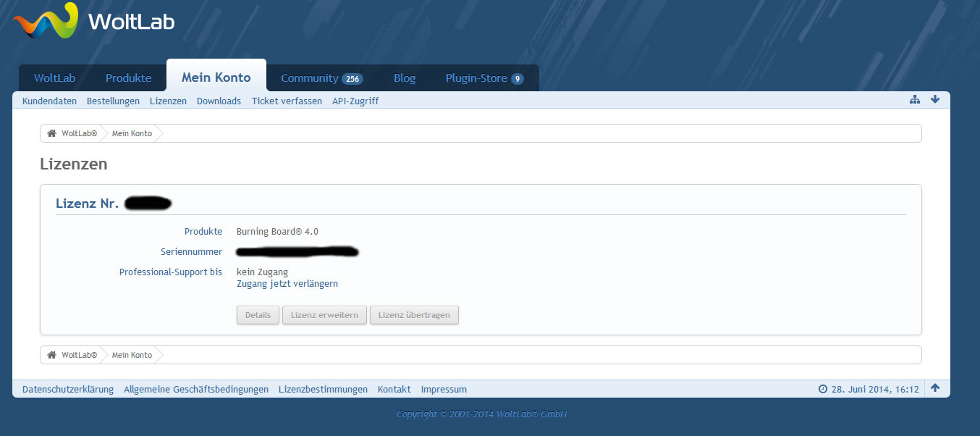This screenshot has height=436, width=980.
Task: Click Mein Konto in bottom breadcrumb
Action: coord(132,355)
